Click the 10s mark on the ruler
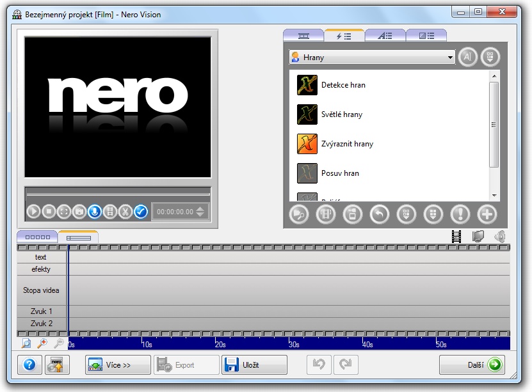 point(147,344)
